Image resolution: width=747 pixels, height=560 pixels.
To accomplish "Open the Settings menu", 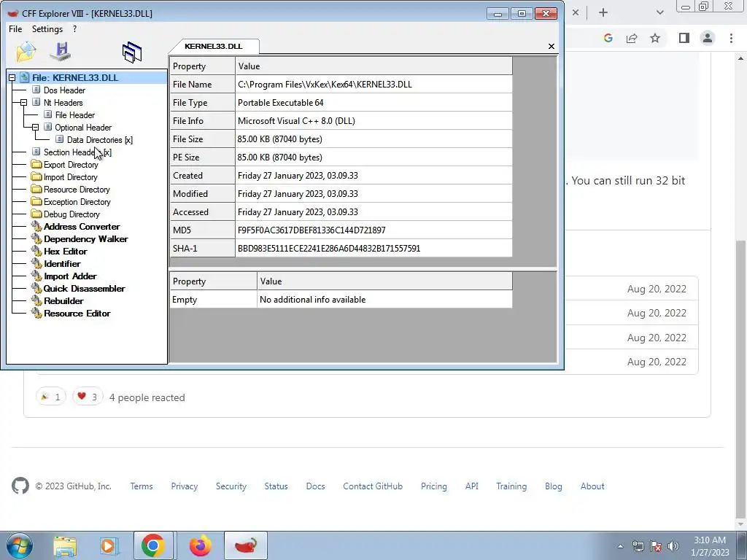I will (47, 29).
